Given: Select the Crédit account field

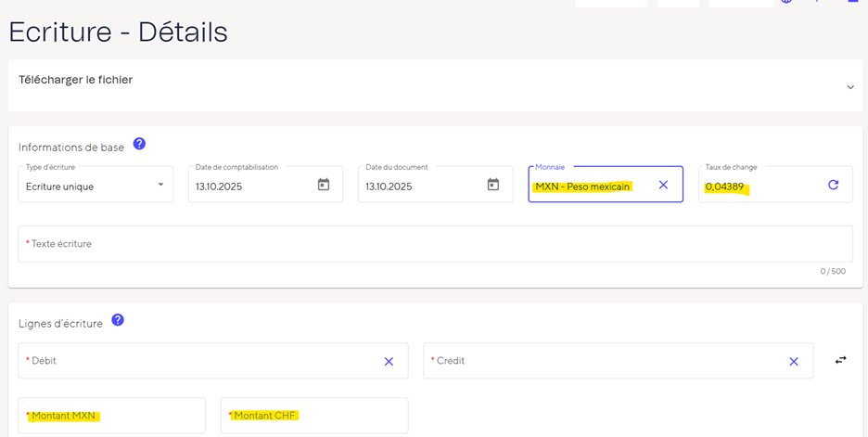Looking at the screenshot, I should click(603, 361).
